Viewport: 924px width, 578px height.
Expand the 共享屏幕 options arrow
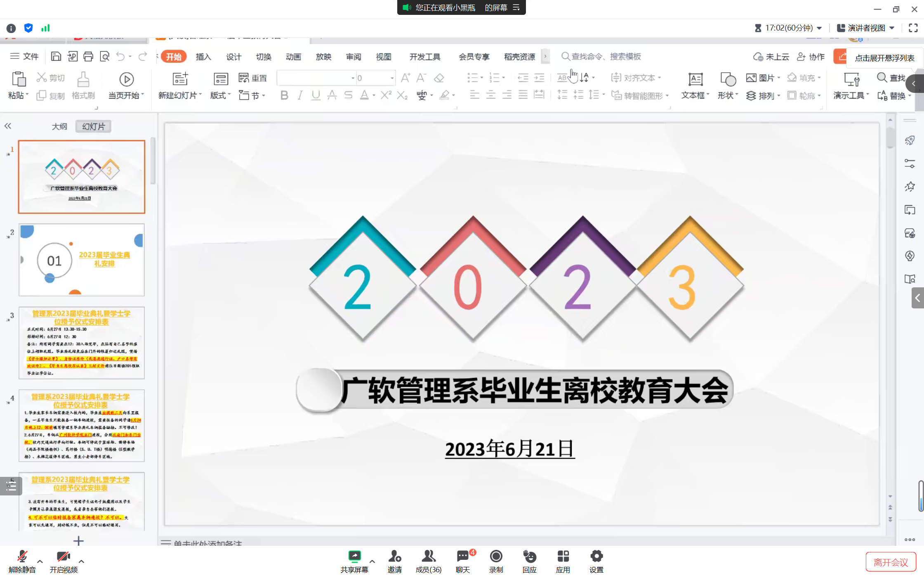pos(372,561)
